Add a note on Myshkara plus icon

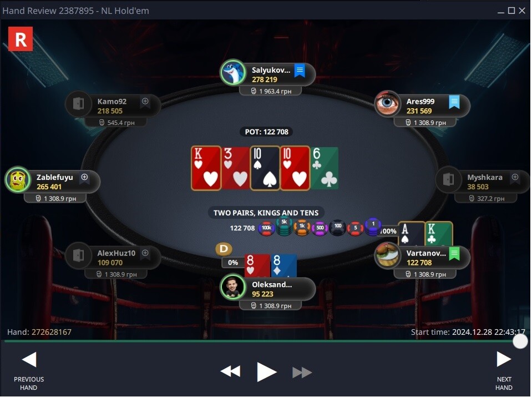click(515, 177)
